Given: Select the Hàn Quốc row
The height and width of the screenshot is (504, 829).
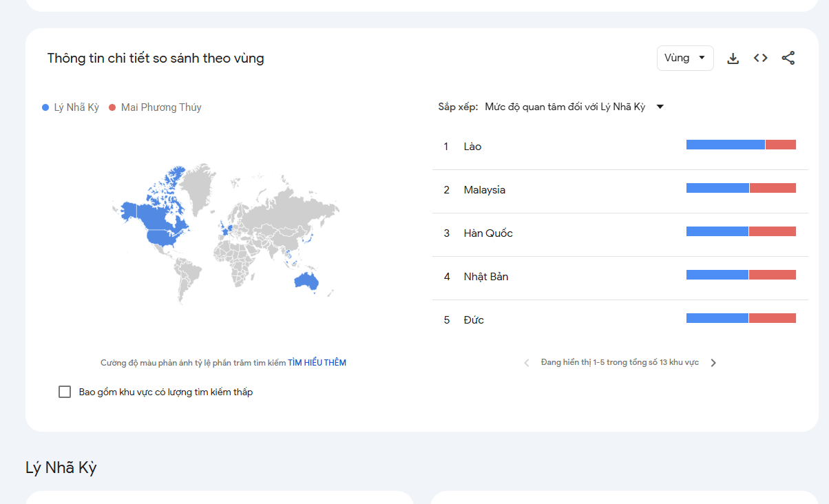Looking at the screenshot, I should 620,233.
